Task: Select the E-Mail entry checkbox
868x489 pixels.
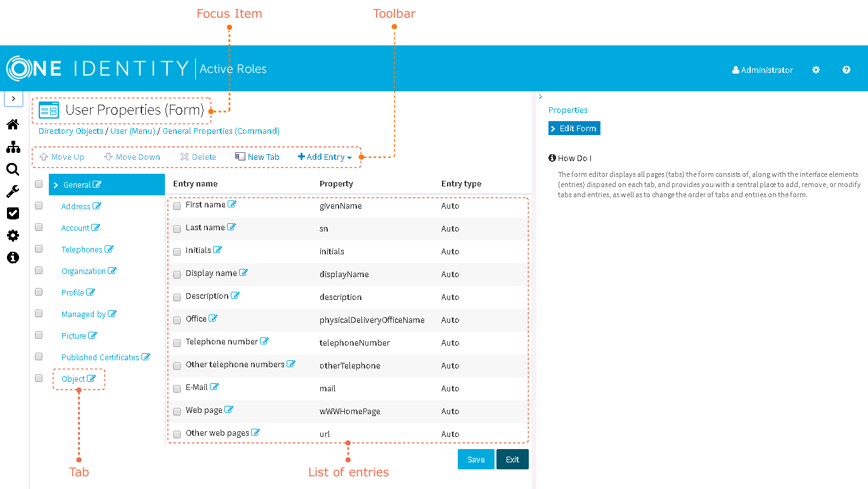Action: coord(177,389)
